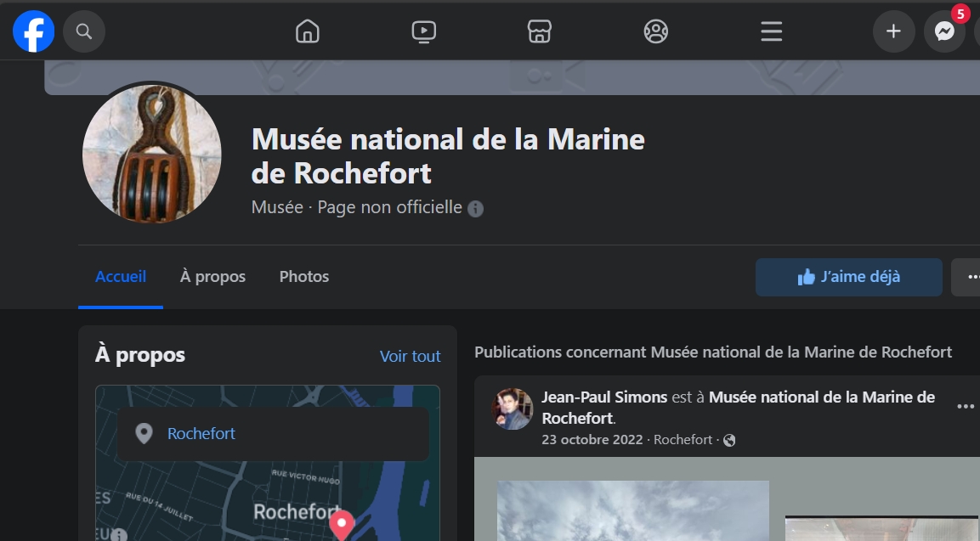This screenshot has height=541, width=980.
Task: Click the red map marker on Rochefort map
Action: (x=342, y=525)
